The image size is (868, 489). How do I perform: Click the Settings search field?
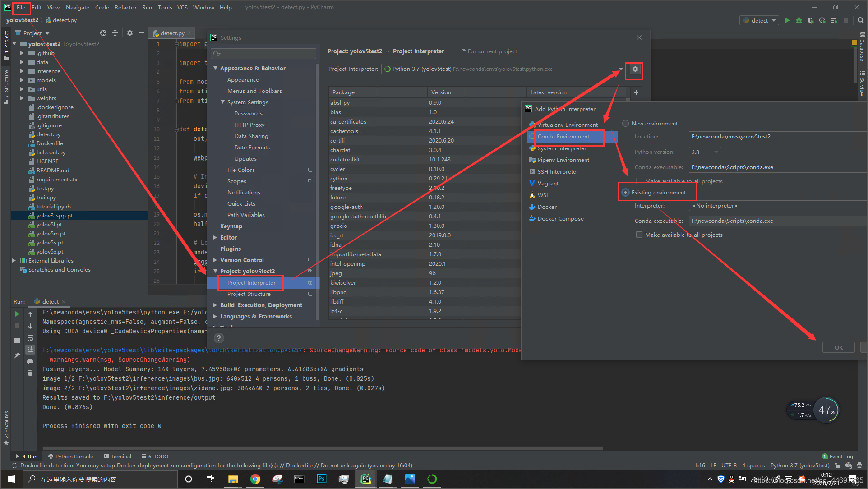(263, 54)
